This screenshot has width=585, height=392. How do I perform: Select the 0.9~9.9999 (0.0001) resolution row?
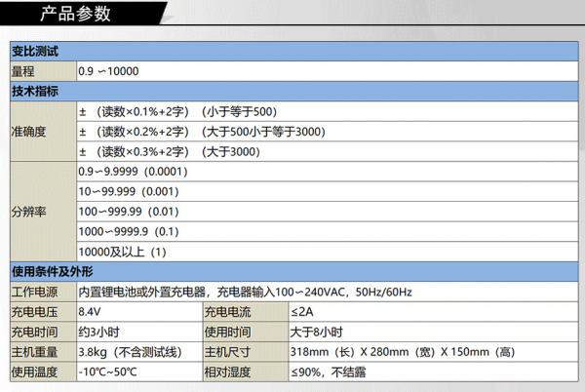(132, 172)
